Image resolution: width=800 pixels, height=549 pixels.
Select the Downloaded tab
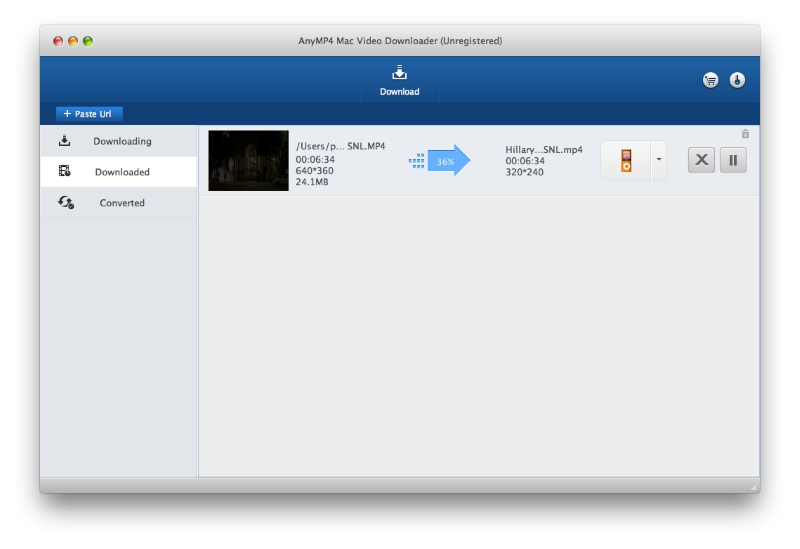pos(118,172)
